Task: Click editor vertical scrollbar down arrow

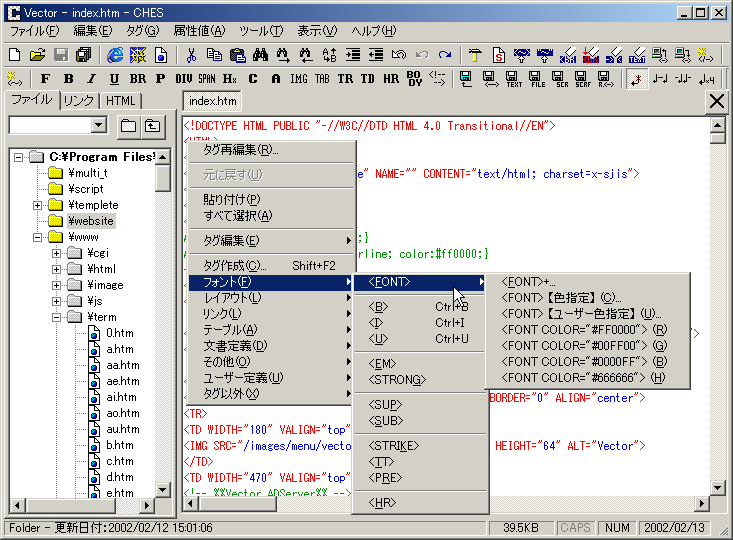Action: [x=718, y=488]
